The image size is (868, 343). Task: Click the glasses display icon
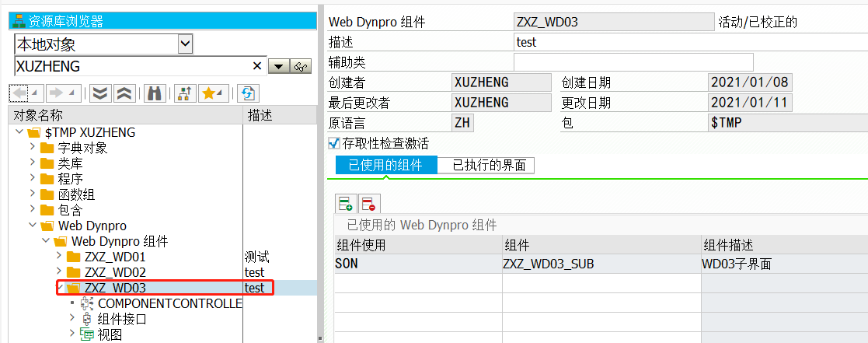coord(301,67)
